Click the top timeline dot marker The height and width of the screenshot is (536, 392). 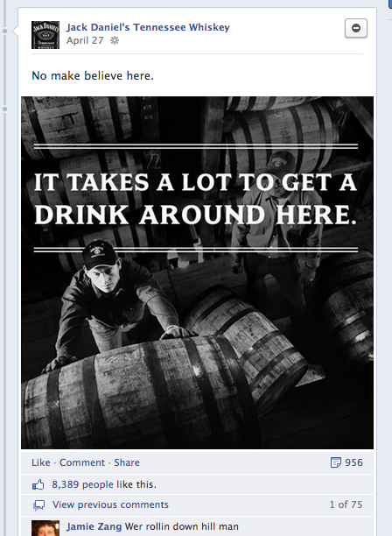[4, 32]
